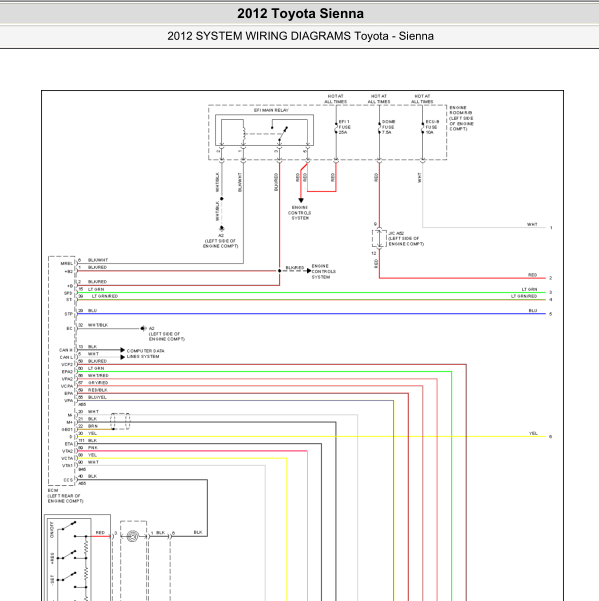This screenshot has width=599, height=601.
Task: Click the DOME fuse 7.5A symbol
Action: (x=379, y=128)
